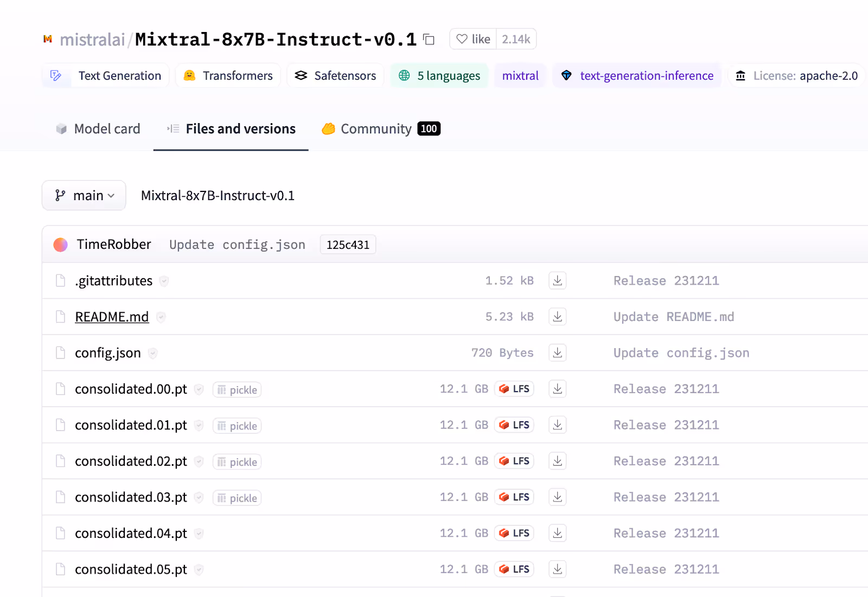Click the security shield icon next to .gitattributes
The height and width of the screenshot is (597, 868).
[x=164, y=281]
